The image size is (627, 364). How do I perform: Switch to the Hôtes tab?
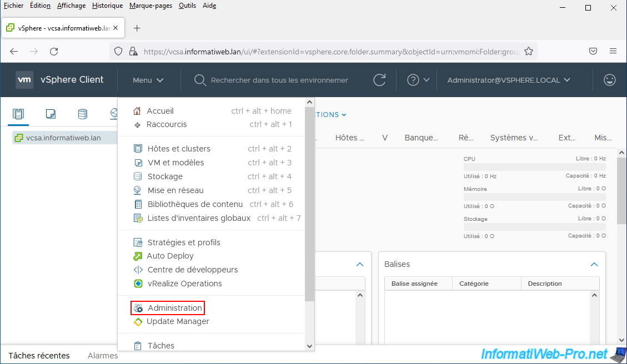click(350, 138)
